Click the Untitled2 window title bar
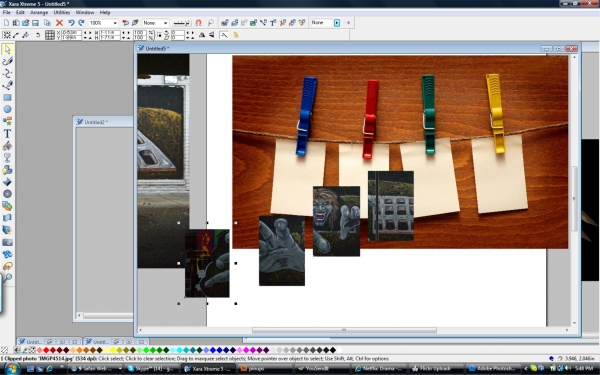 [x=103, y=122]
